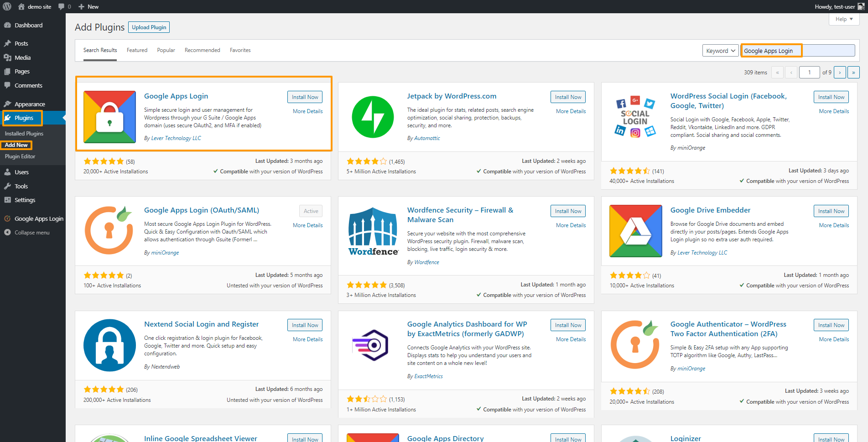Click the Upload Plugin button
Image resolution: width=868 pixels, height=442 pixels.
pyautogui.click(x=149, y=27)
